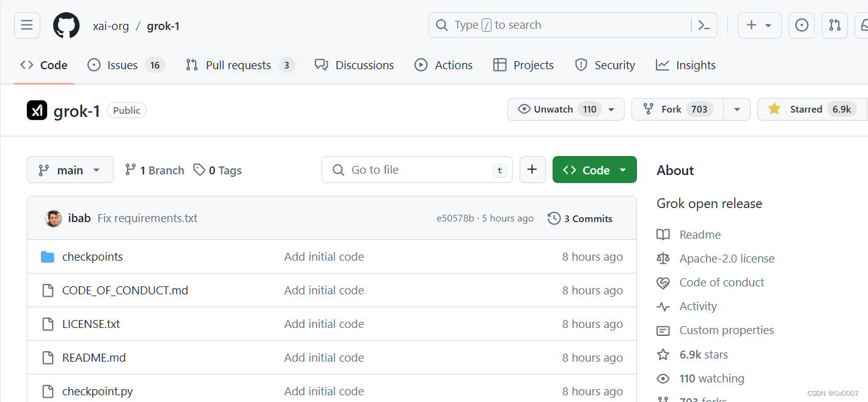
Task: Click the ibab author name
Action: 79,218
